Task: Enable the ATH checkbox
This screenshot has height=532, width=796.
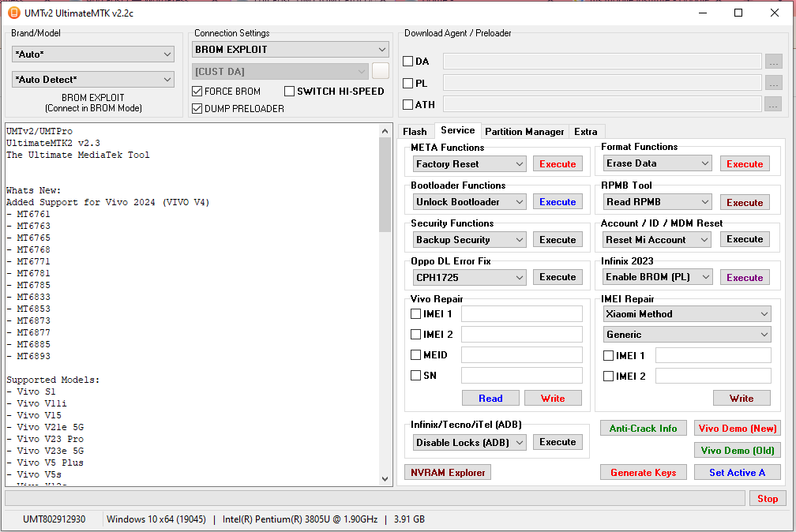Action: [407, 104]
